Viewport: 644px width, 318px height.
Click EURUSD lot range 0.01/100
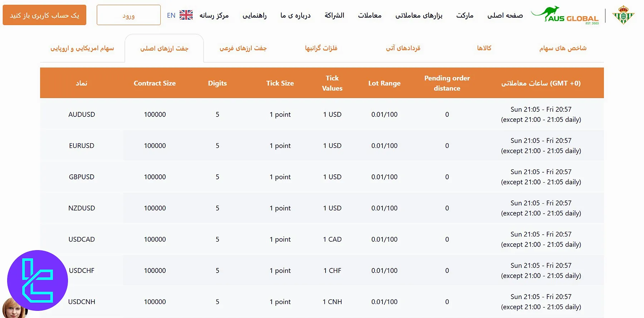point(384,145)
